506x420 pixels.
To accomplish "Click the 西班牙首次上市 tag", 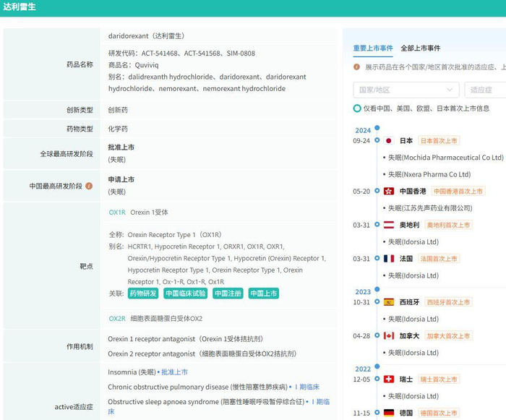I will click(x=448, y=302).
